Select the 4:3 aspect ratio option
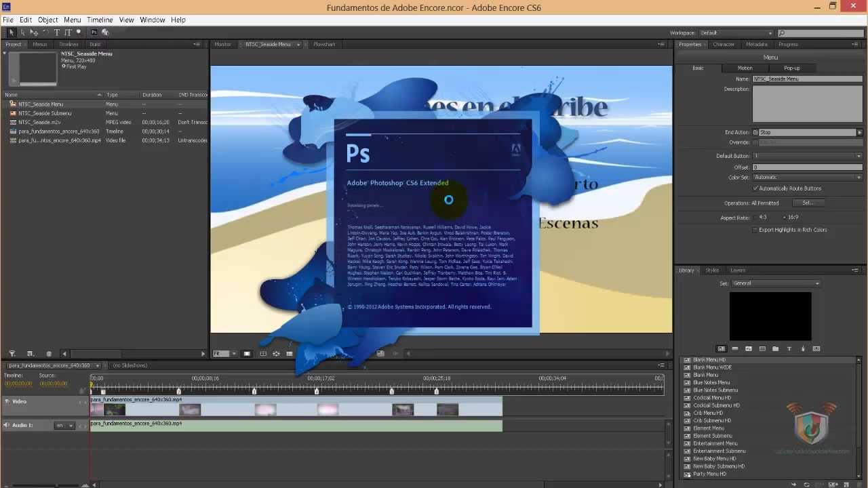Image resolution: width=868 pixels, height=488 pixels. [755, 218]
